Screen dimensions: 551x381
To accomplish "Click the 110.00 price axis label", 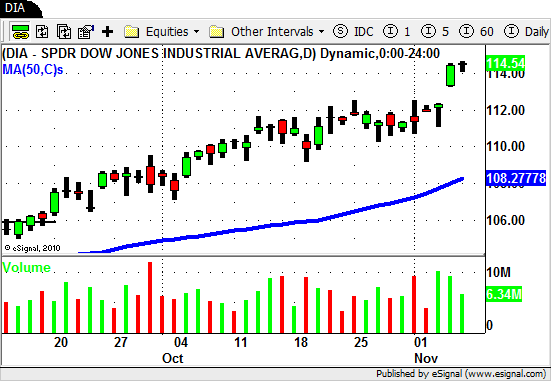I will (505, 146).
